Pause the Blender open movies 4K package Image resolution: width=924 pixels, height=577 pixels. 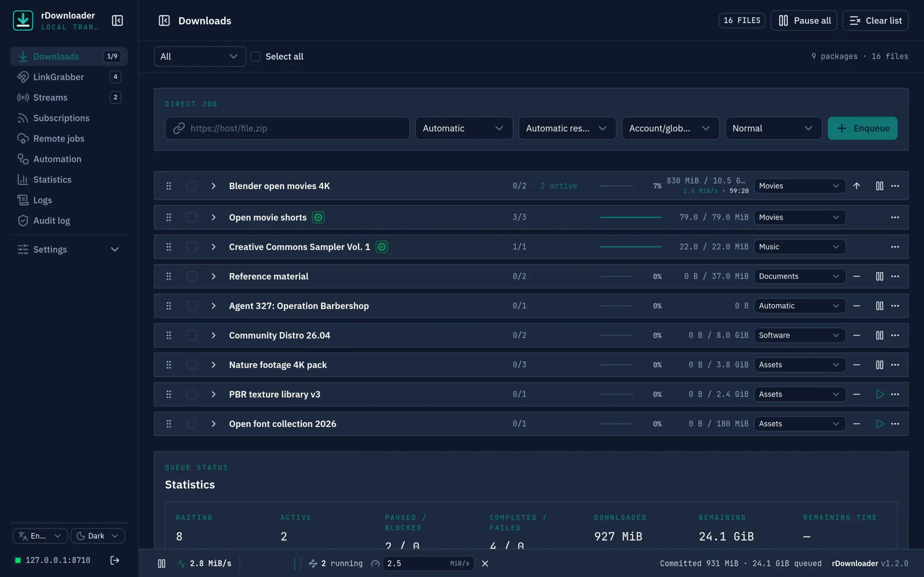click(x=879, y=186)
